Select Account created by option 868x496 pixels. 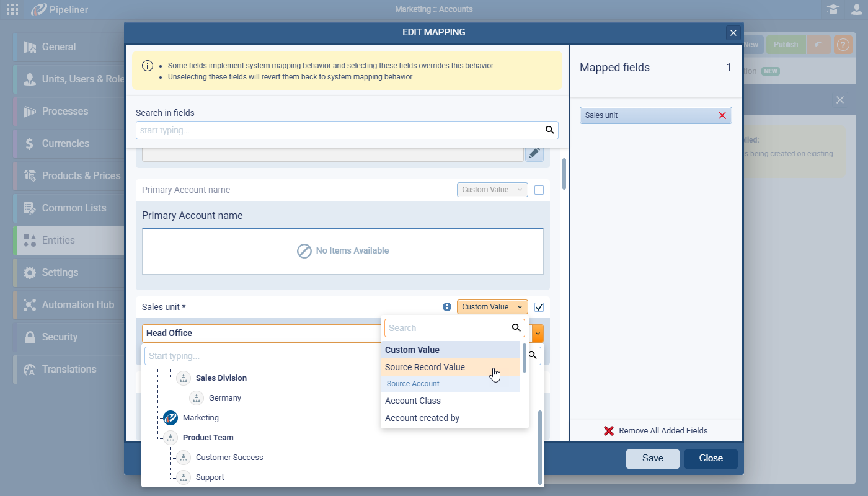[x=422, y=418]
